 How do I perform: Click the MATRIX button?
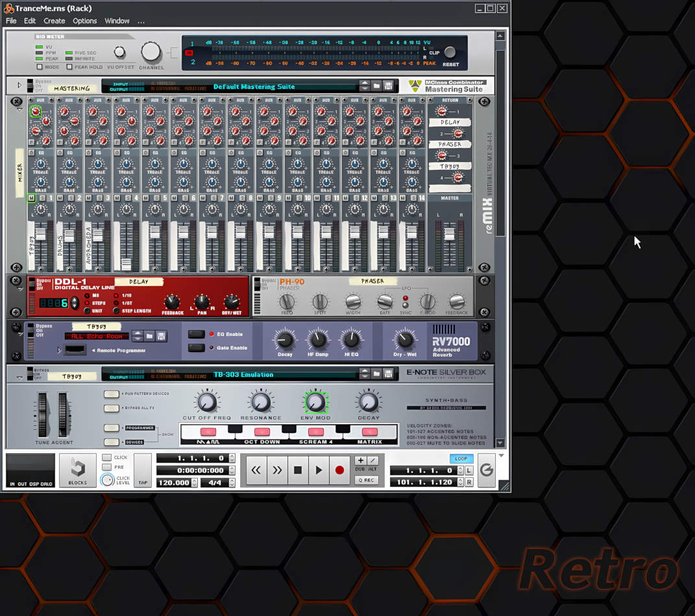tap(370, 432)
